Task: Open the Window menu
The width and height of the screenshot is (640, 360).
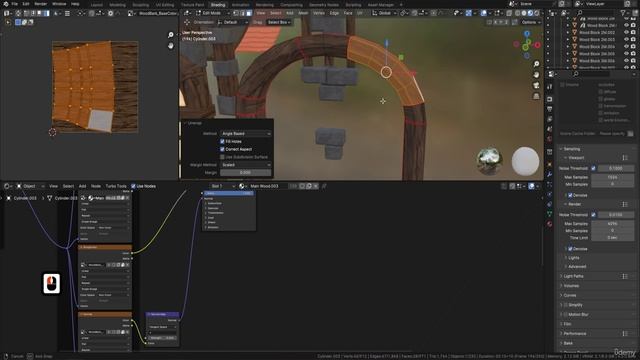Action: click(59, 4)
